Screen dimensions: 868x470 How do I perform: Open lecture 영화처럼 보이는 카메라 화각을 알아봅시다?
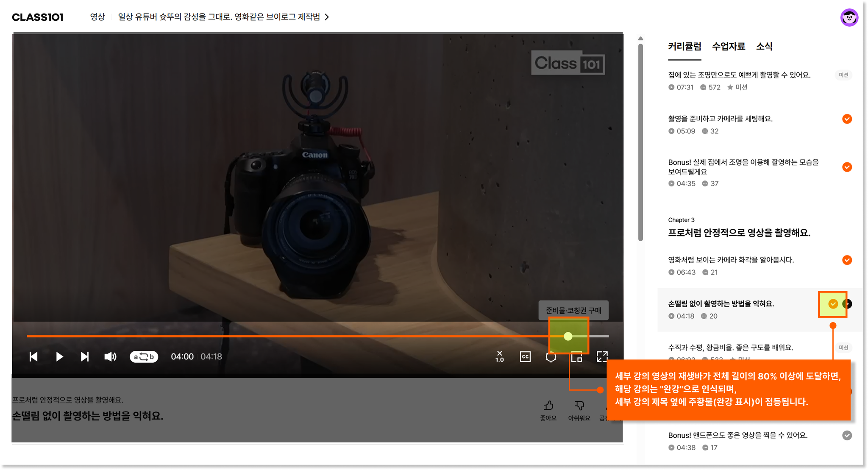(x=731, y=260)
